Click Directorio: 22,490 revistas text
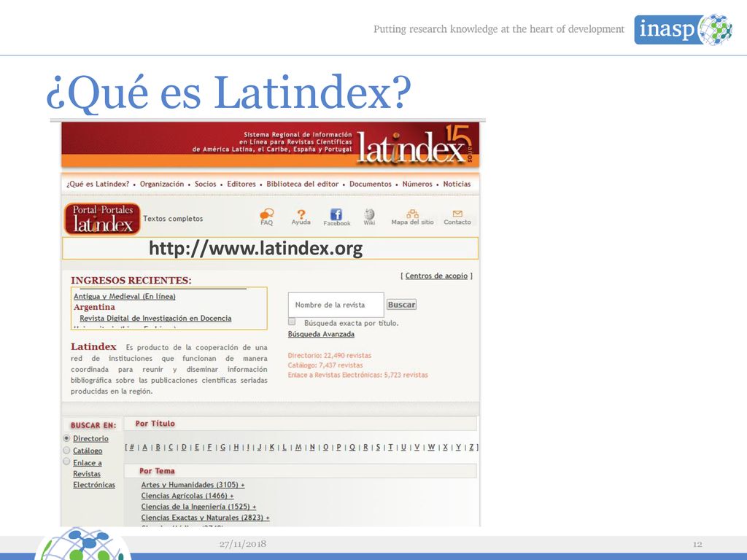The width and height of the screenshot is (747, 560). (x=330, y=355)
